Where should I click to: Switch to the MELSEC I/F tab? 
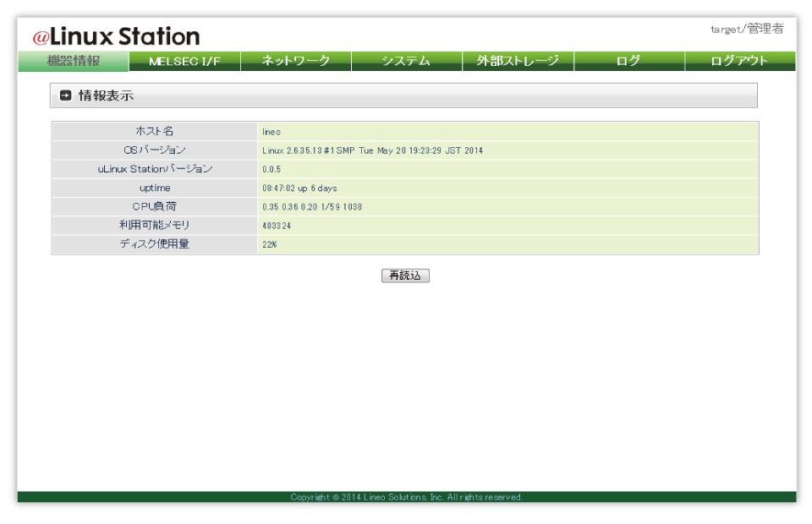coord(184,61)
